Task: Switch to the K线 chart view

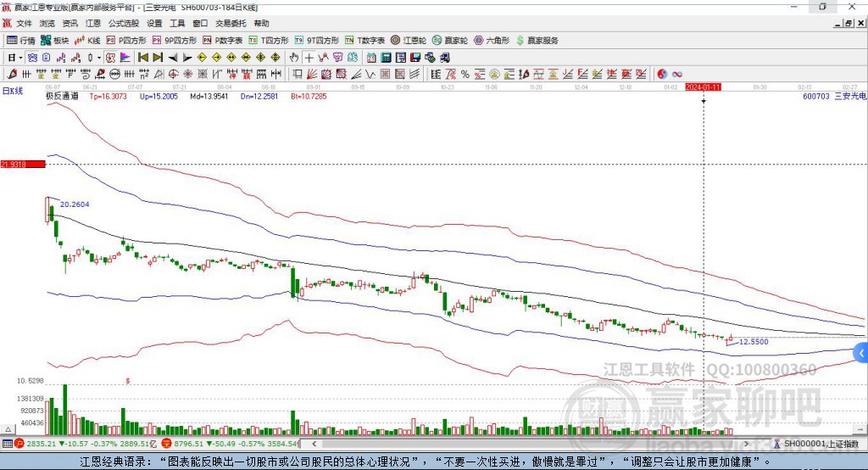Action: click(87, 41)
